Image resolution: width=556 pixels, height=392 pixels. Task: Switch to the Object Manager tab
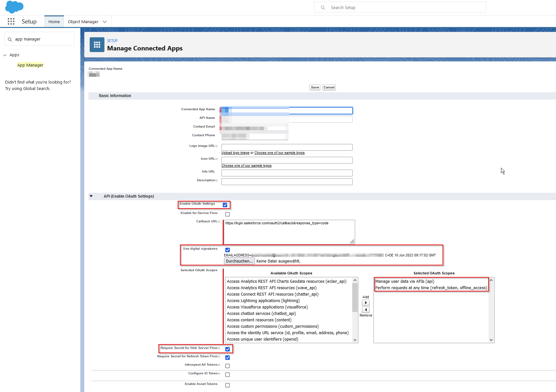[x=83, y=21]
